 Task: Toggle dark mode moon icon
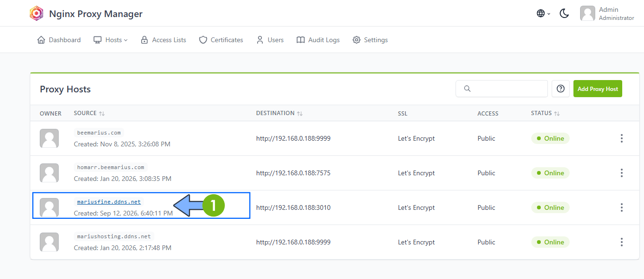pos(564,13)
